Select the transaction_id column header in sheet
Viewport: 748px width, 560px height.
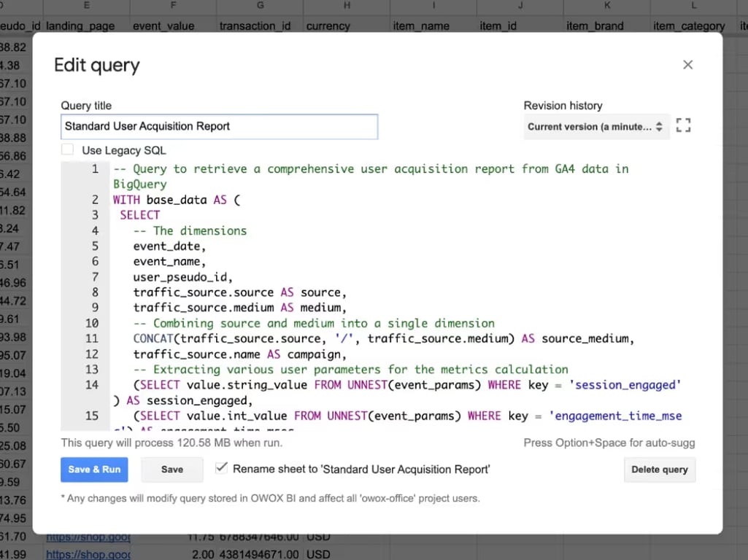point(255,26)
